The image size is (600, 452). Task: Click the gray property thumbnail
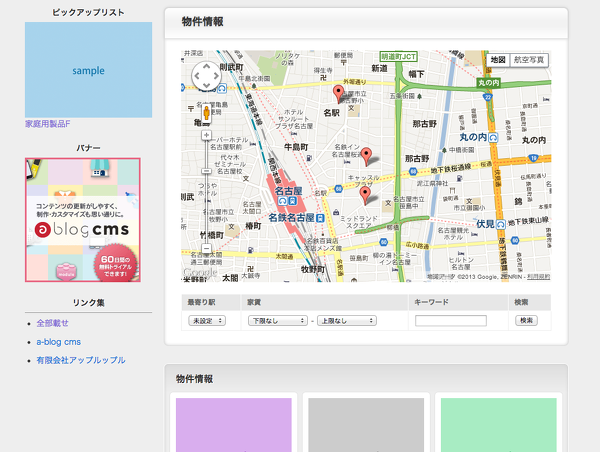[366, 425]
